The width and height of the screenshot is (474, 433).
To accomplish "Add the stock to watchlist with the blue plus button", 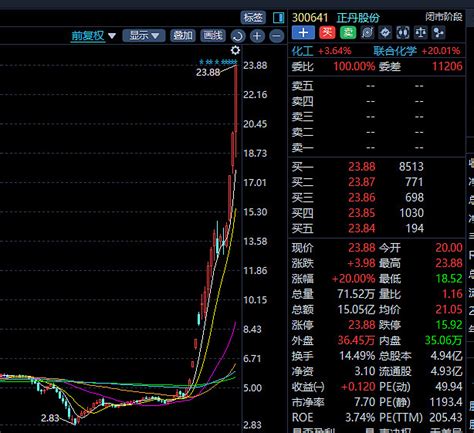I will 303,33.
